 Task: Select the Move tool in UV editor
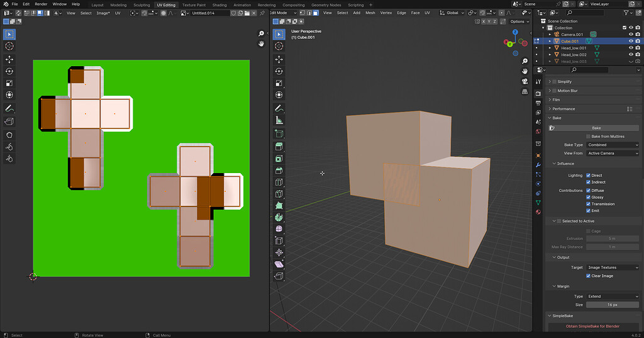click(9, 59)
